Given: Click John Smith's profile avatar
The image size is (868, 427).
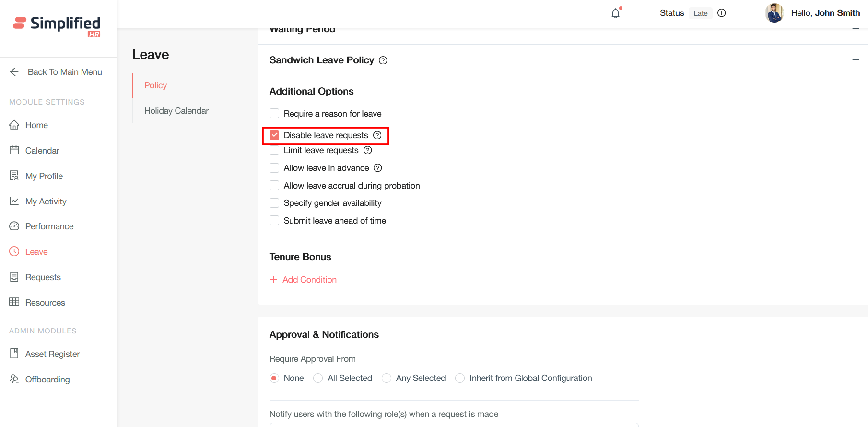Looking at the screenshot, I should coord(774,13).
